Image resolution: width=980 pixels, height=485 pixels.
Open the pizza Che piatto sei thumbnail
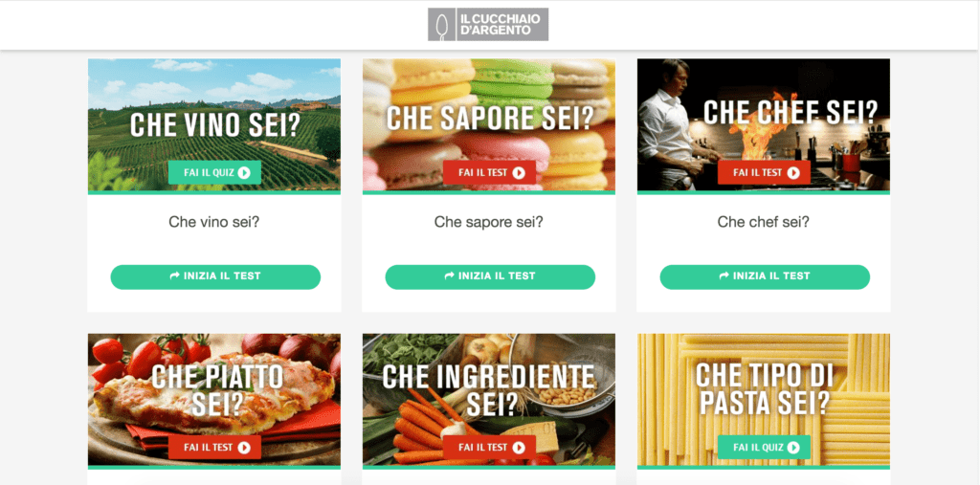click(214, 400)
